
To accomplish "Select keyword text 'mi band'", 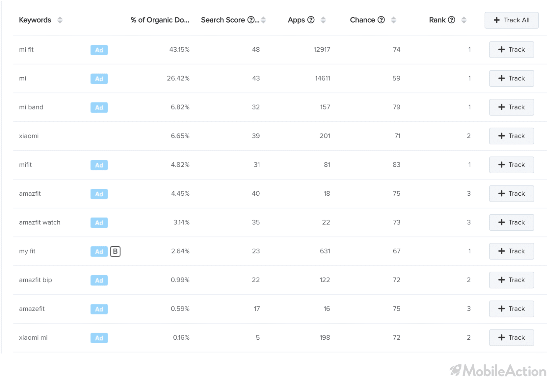I will (31, 107).
